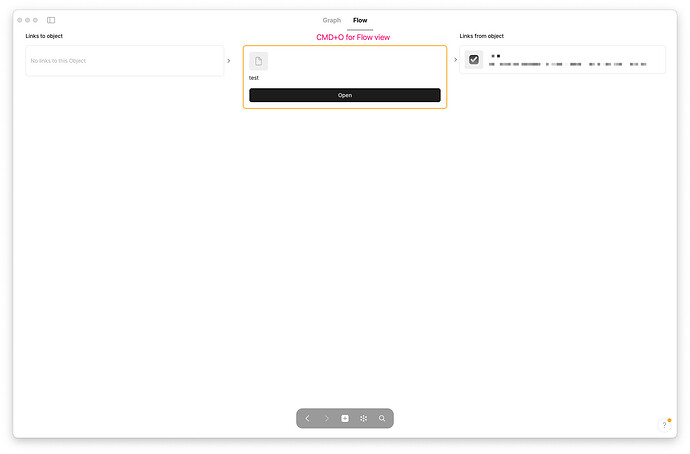The width and height of the screenshot is (690, 454).
Task: Toggle the sidebar panel icon
Action: click(x=51, y=20)
